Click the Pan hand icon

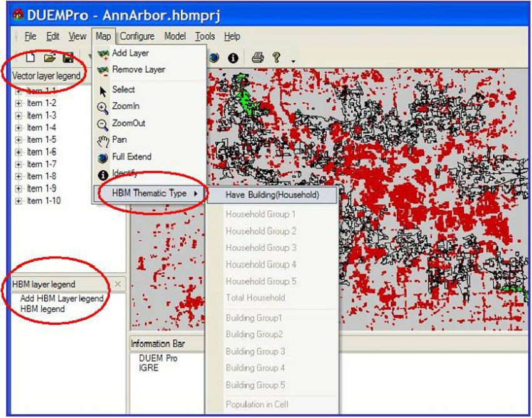tap(103, 141)
